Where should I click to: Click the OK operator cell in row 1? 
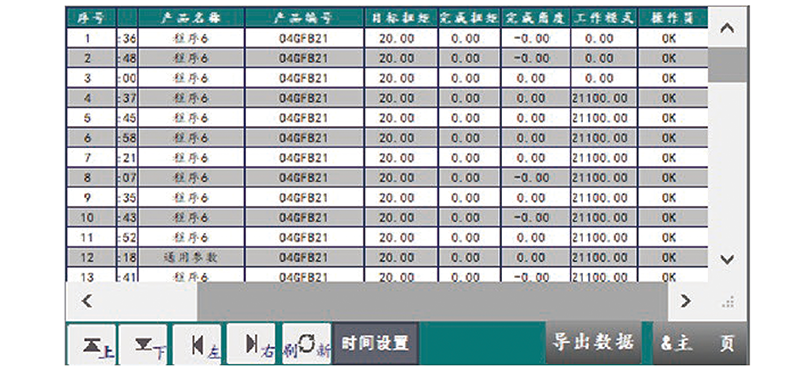[x=672, y=38]
